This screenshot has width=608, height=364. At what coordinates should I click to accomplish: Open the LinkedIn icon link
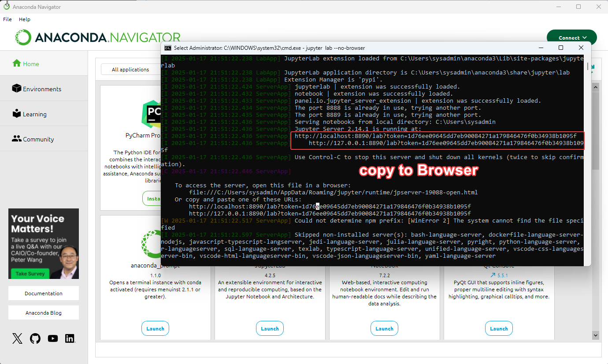coord(70,338)
